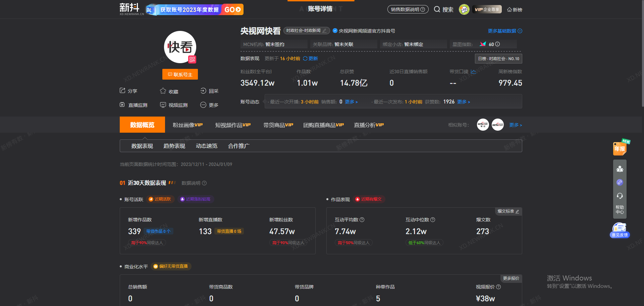Screen dimensions: 644x306
Task: Expand 更多基础数据
Action: (x=505, y=31)
